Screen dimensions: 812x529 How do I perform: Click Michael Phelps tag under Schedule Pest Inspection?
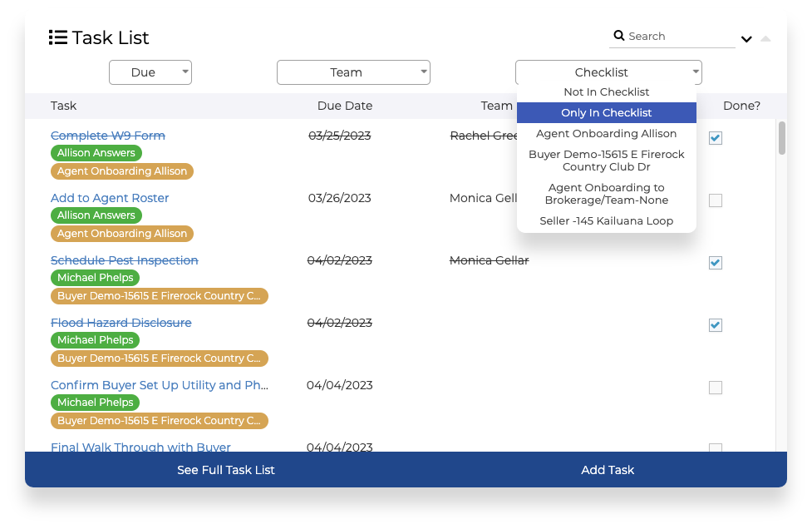pos(96,278)
